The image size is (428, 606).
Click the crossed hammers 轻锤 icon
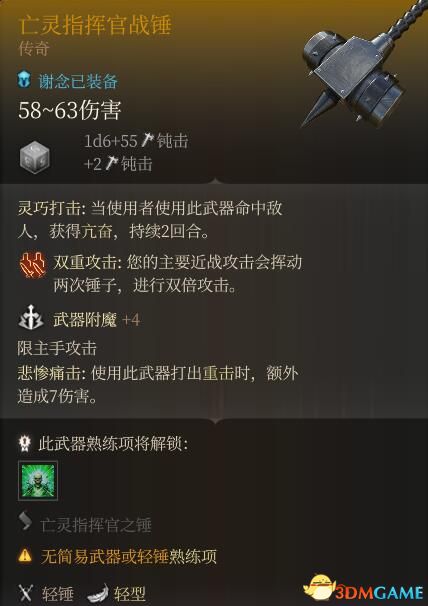click(26, 593)
